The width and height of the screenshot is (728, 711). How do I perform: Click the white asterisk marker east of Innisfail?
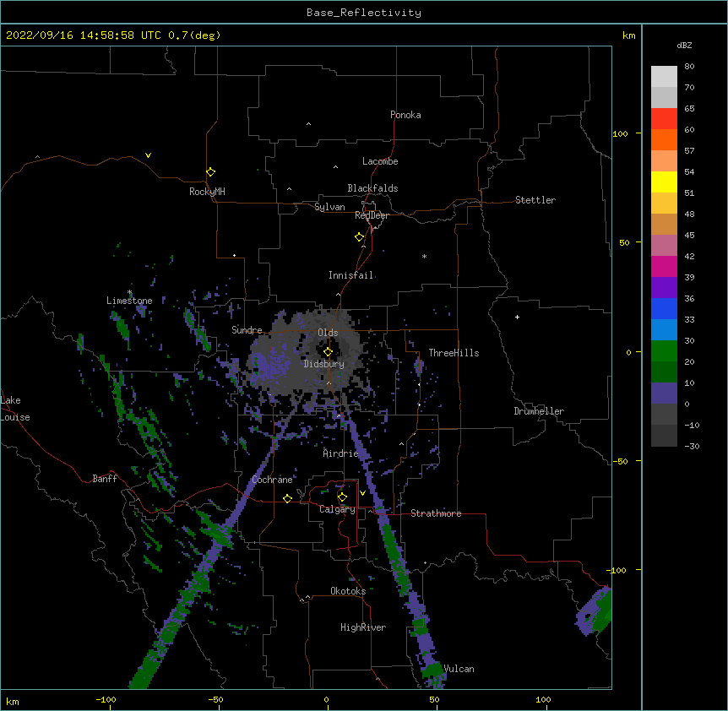point(424,256)
